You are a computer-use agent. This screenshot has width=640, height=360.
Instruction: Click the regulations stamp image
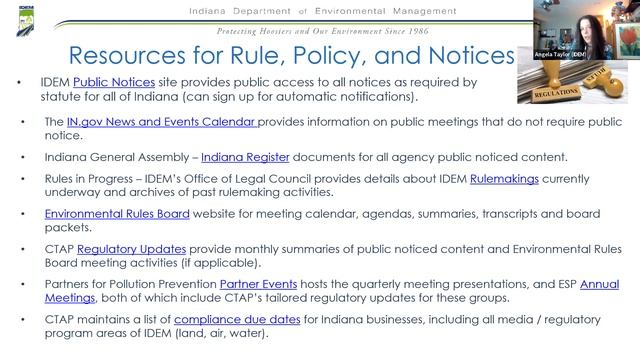pyautogui.click(x=572, y=82)
